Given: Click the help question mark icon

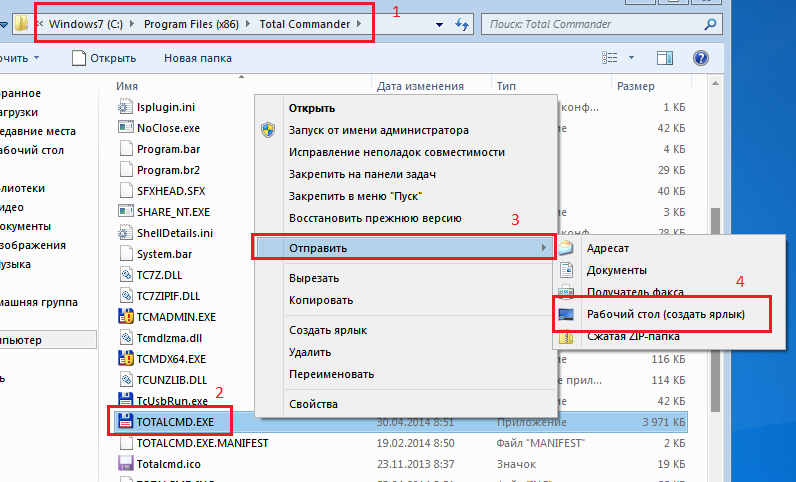Looking at the screenshot, I should click(701, 58).
